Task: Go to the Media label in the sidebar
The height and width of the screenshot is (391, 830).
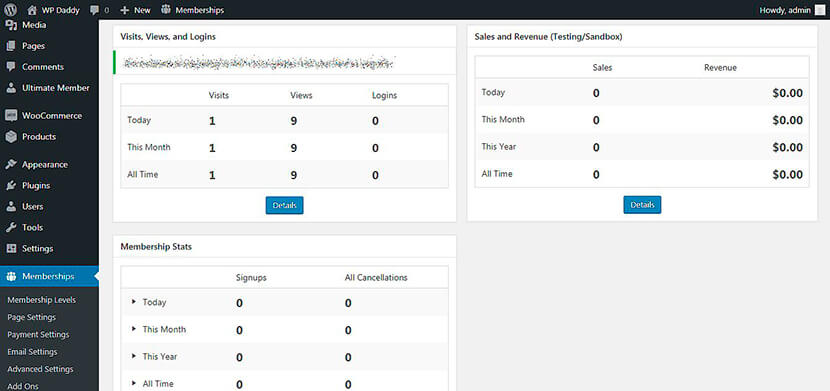Action: pyautogui.click(x=34, y=25)
